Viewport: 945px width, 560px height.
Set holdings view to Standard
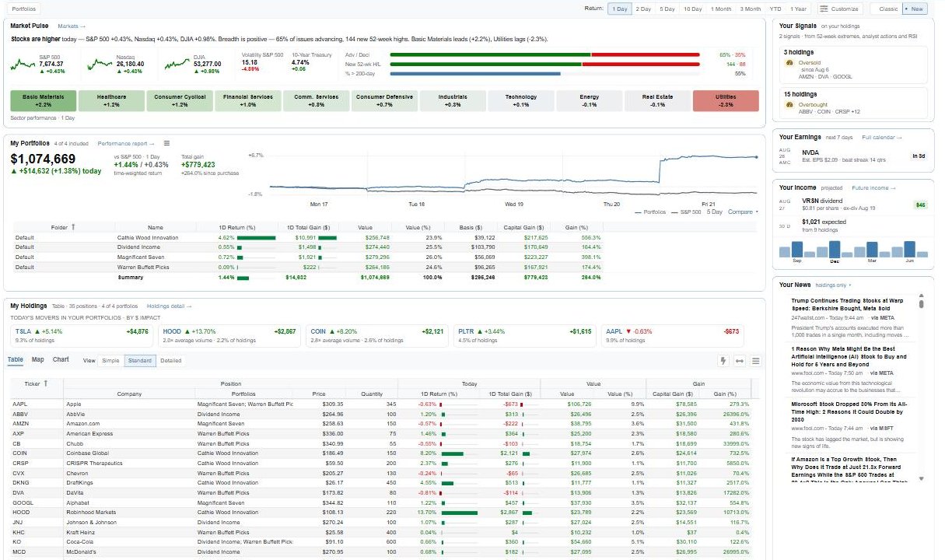pyautogui.click(x=140, y=361)
